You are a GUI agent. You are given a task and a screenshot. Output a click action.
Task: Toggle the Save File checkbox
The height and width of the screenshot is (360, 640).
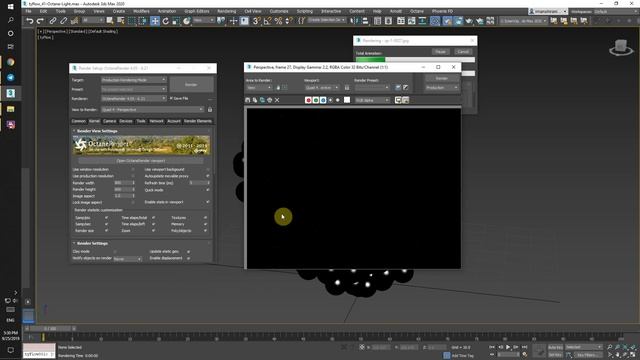click(x=171, y=98)
